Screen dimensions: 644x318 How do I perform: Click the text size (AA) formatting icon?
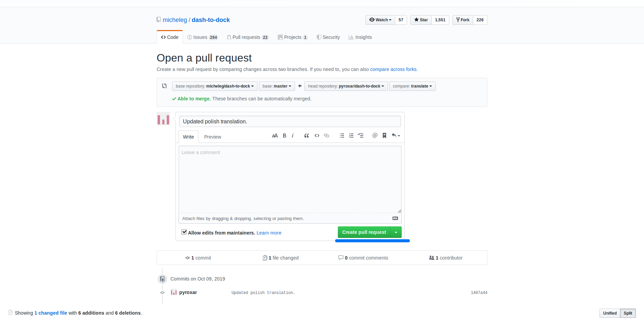tap(275, 136)
